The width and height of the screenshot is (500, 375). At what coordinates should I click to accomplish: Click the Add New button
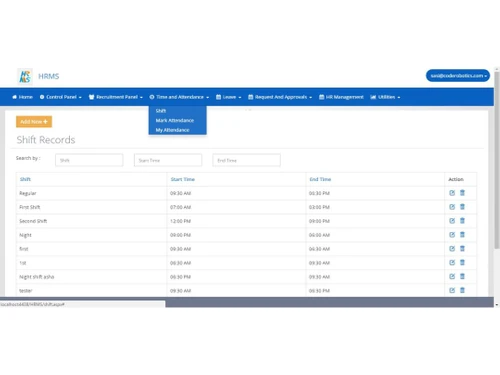(34, 122)
